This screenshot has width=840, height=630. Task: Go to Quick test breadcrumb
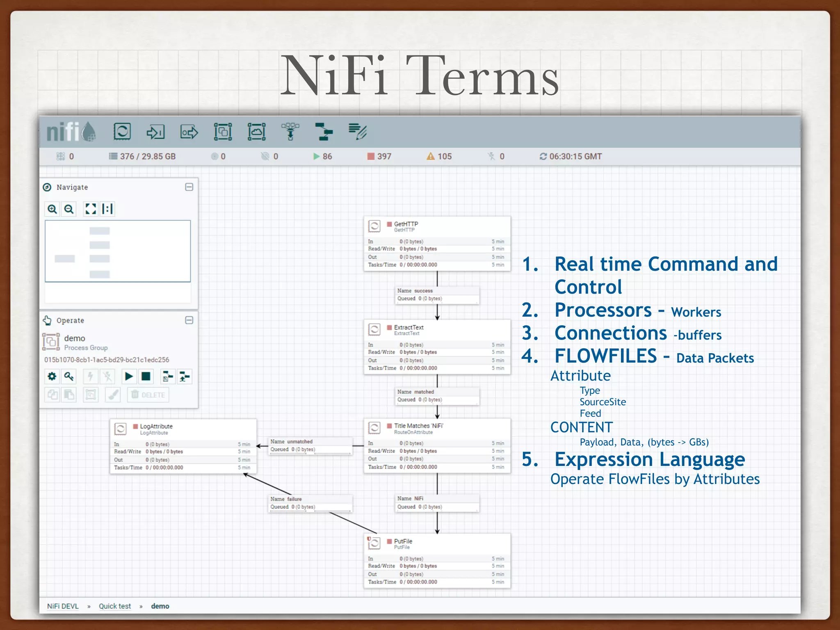coord(115,606)
